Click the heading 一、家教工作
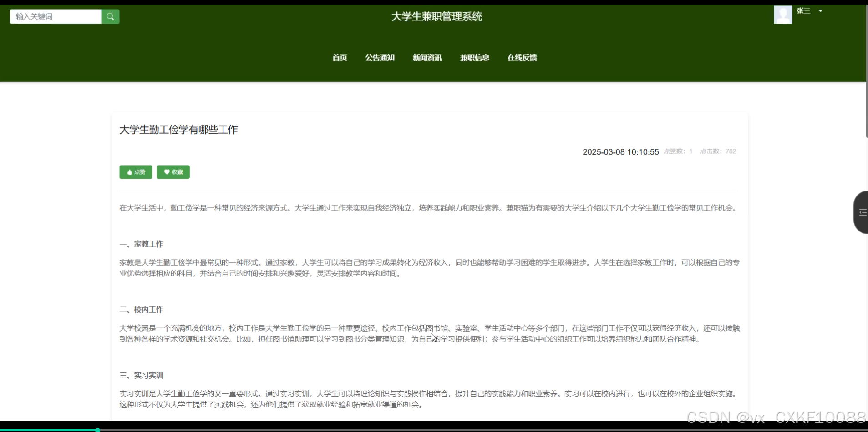Screen dimensions: 868x432 coord(141,244)
